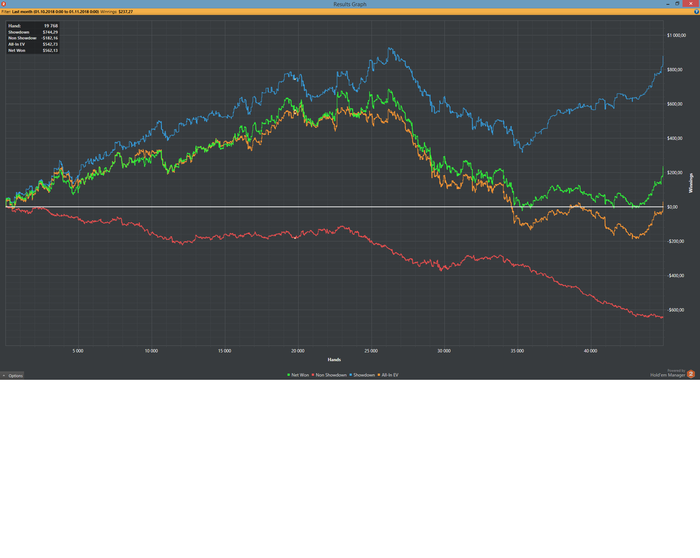Click the $800,00 y-axis label
This screenshot has width=700, height=558.
tap(675, 70)
